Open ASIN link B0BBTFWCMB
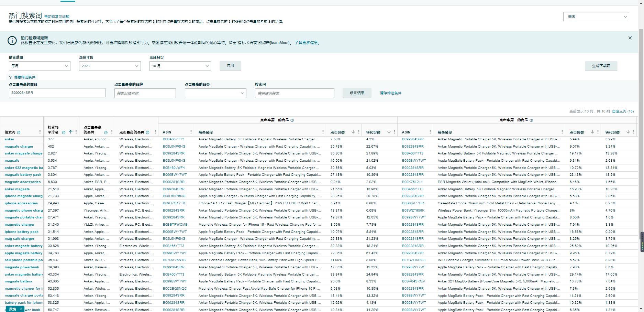Viewport: 644px width, 312px height. (175, 225)
